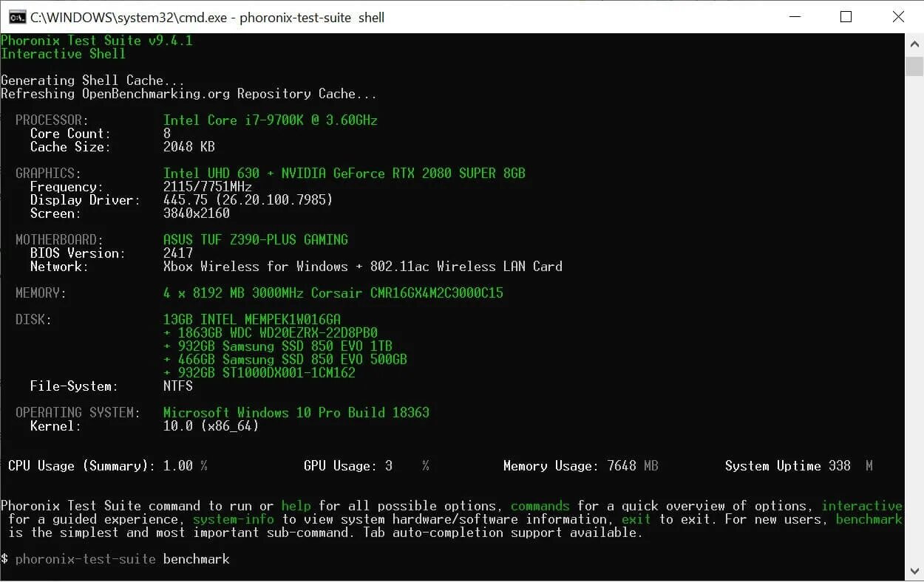
Task: Click the green 'interactive' command word
Action: (x=862, y=506)
